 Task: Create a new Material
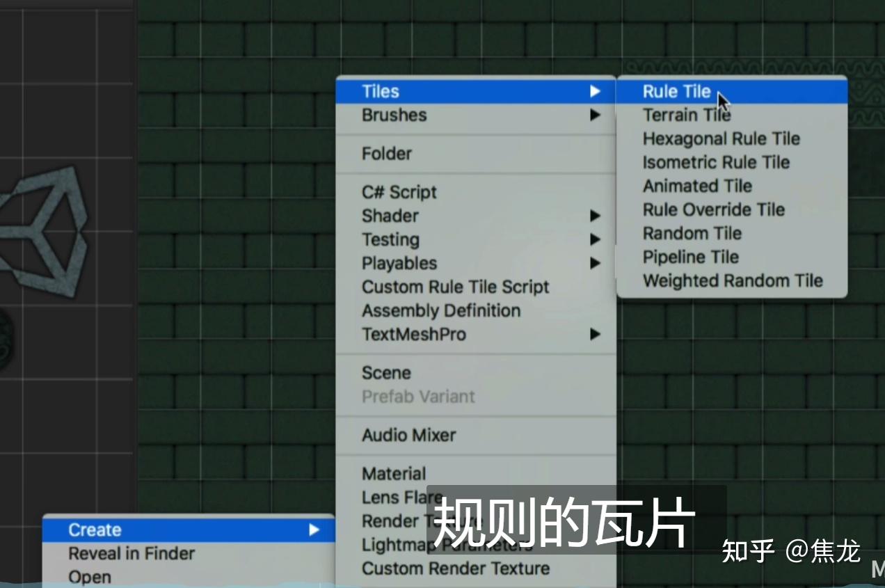tap(393, 473)
